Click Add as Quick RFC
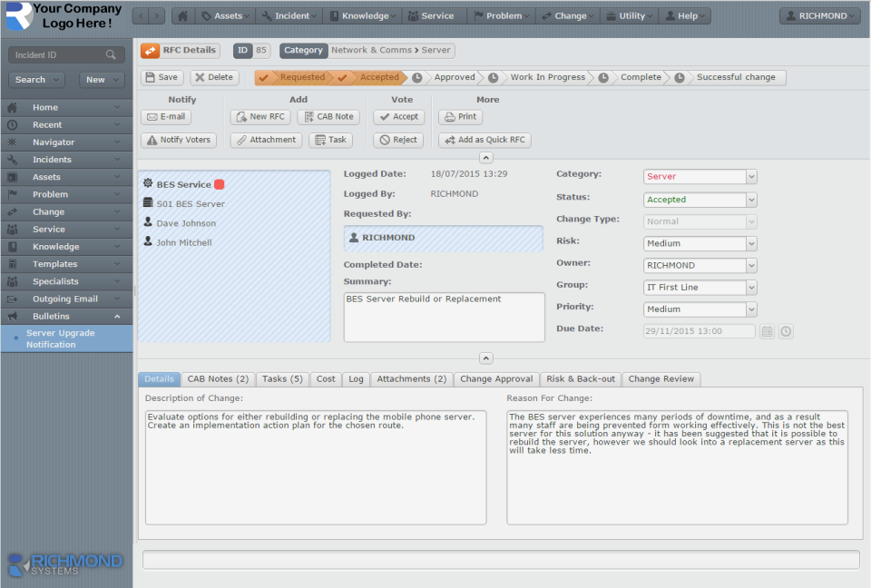 pyautogui.click(x=484, y=139)
